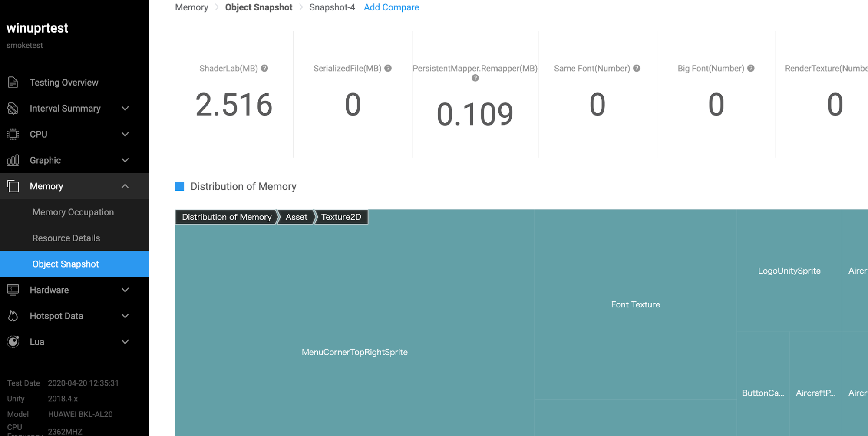Click the Hotspot Data flame icon
Viewport: 868px width, 436px height.
tap(13, 316)
